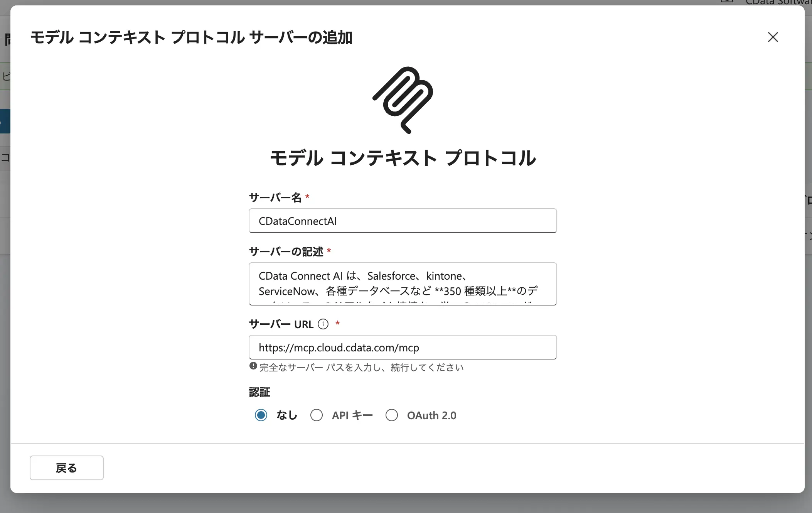Click the warning icon before the path message

pyautogui.click(x=253, y=366)
